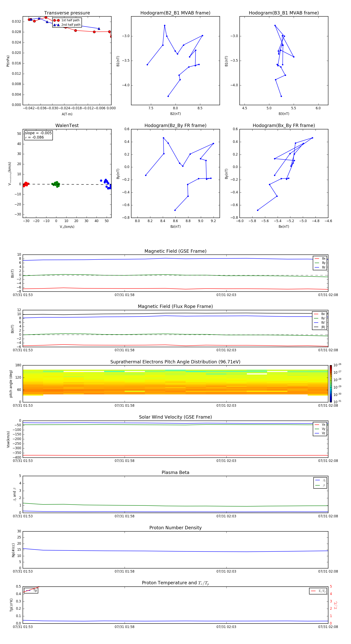The height and width of the screenshot is (644, 351).
Task: Select the "1st half path" legend entry
Action: tap(66, 20)
